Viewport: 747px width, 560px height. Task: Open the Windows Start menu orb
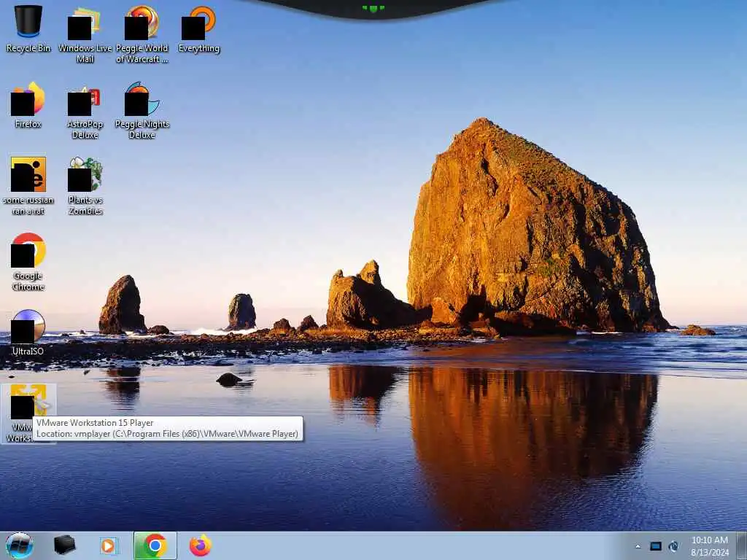20,545
